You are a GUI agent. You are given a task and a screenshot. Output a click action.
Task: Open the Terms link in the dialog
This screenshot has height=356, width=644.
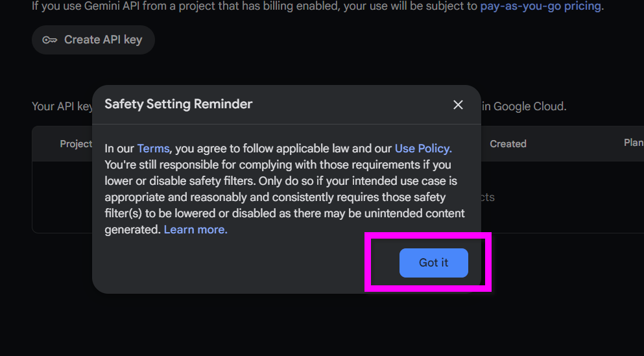click(153, 148)
